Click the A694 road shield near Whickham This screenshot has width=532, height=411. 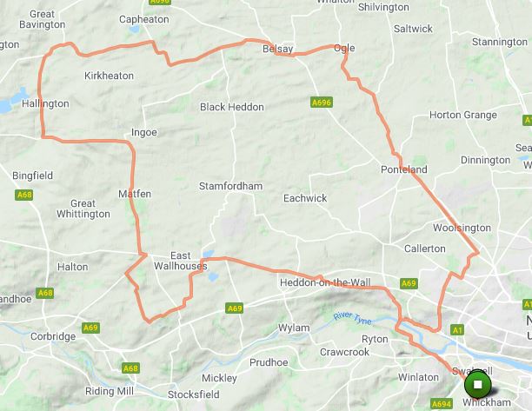click(442, 404)
